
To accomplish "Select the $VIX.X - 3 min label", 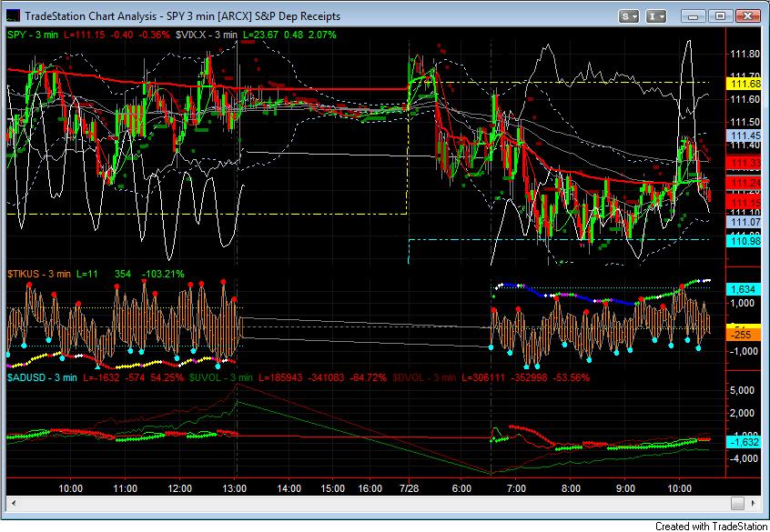I will pyautogui.click(x=207, y=35).
